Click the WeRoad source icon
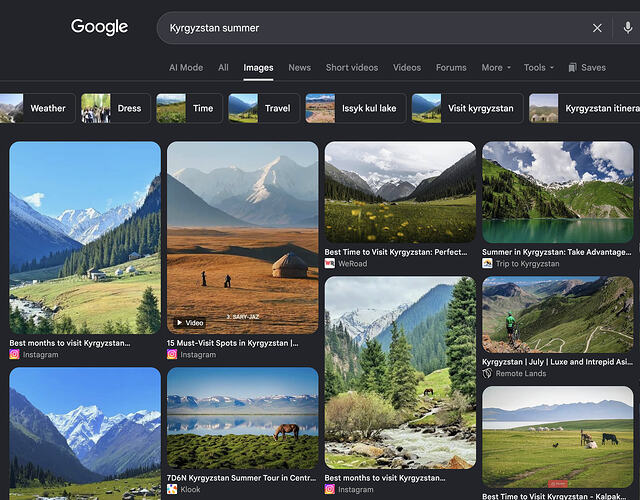This screenshot has height=500, width=640. click(x=329, y=263)
